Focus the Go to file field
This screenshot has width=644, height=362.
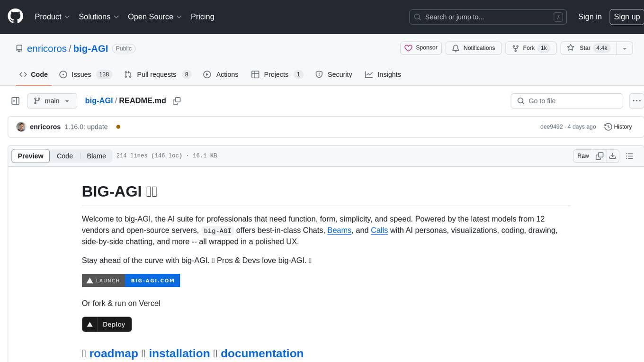tap(567, 101)
